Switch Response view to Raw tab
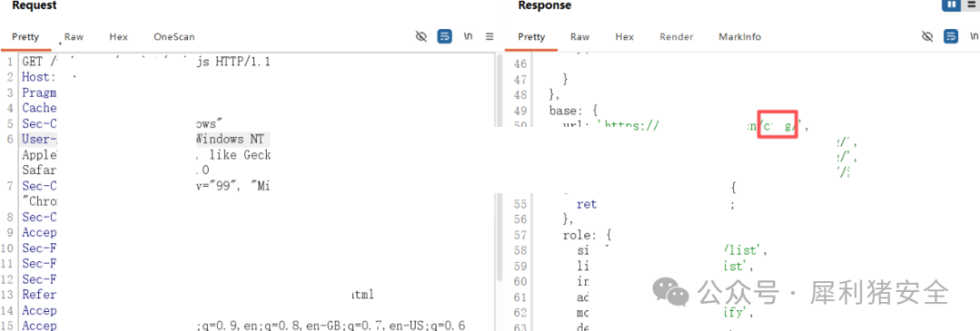The width and height of the screenshot is (980, 331). (580, 37)
